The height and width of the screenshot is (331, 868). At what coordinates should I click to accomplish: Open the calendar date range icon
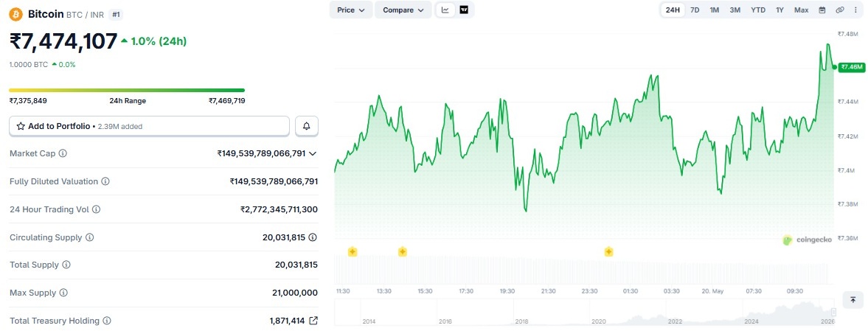[x=822, y=10]
